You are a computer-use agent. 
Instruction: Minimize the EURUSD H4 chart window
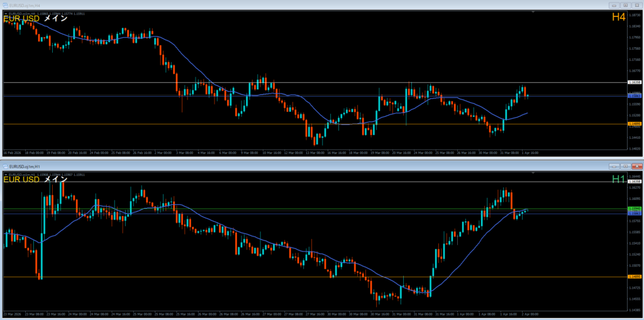click(613, 4)
